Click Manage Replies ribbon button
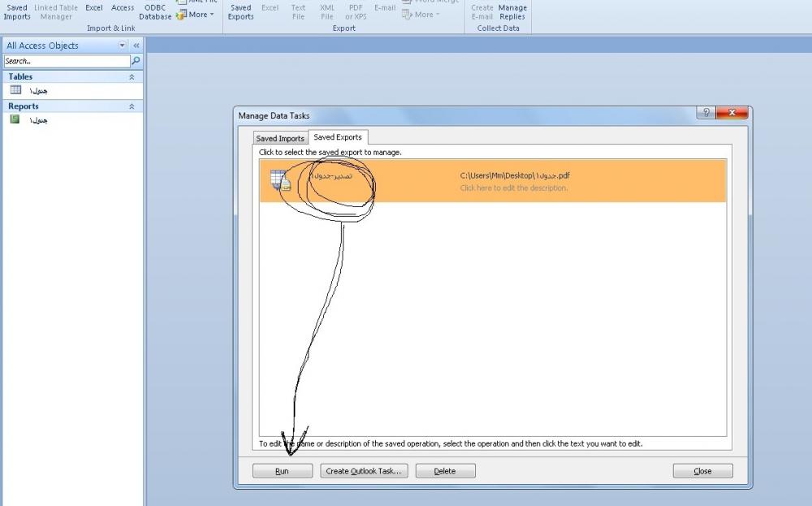Screen dimensions: 812x506 [512, 11]
